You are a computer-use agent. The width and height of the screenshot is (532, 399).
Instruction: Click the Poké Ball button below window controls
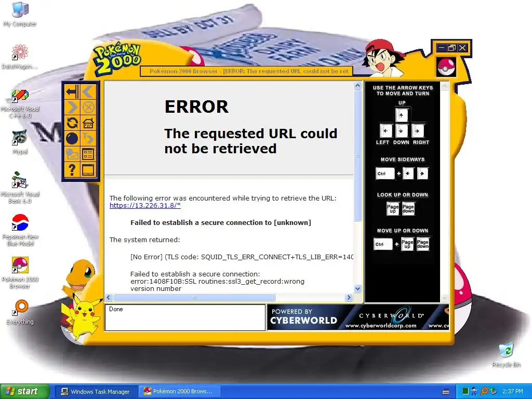(446, 67)
